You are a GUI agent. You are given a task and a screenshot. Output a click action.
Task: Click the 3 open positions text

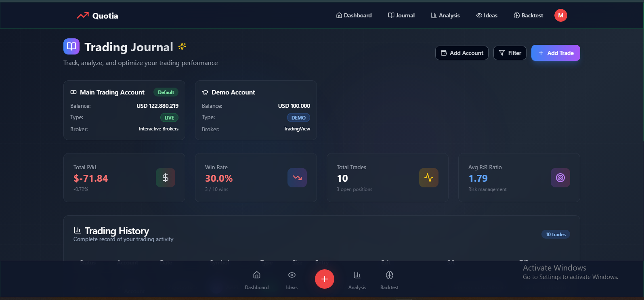[x=355, y=189]
